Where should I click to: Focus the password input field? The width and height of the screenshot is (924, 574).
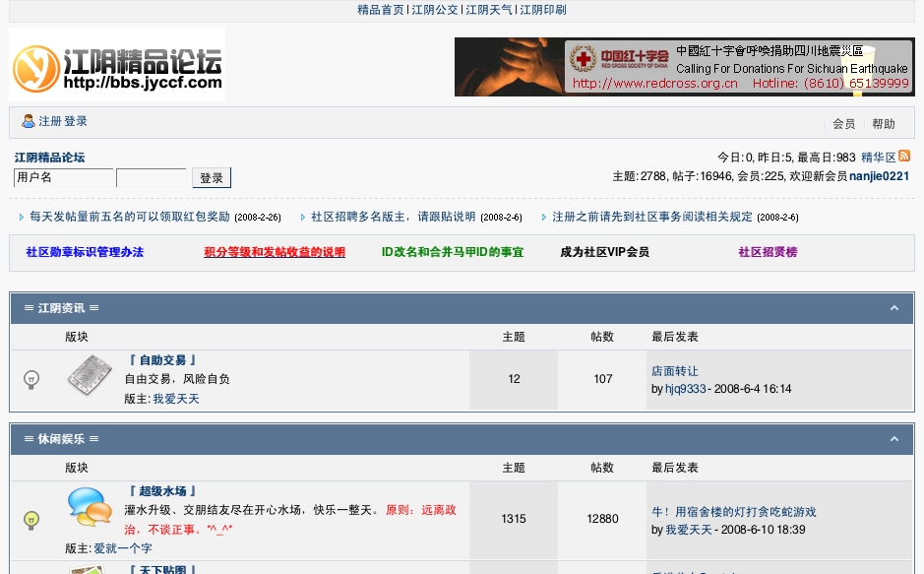point(152,177)
